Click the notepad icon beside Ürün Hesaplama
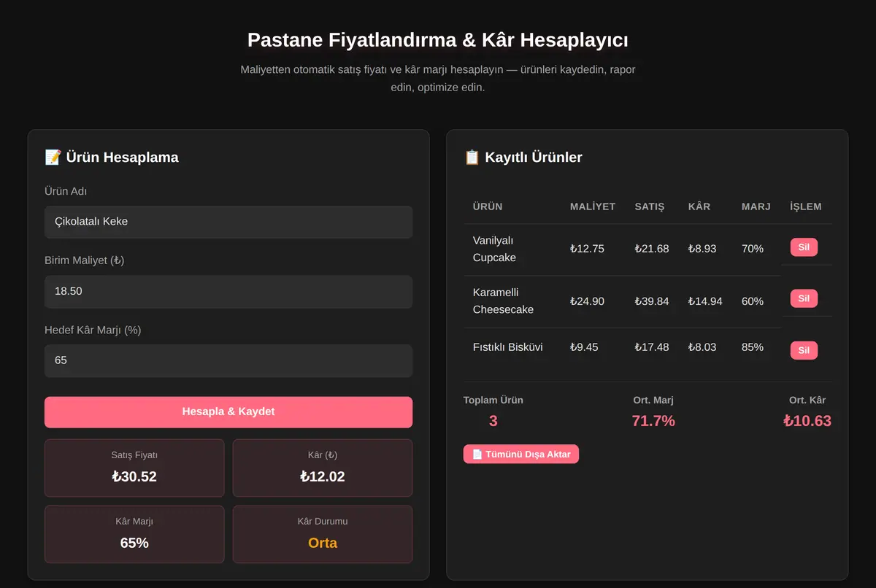The image size is (876, 588). coord(53,157)
